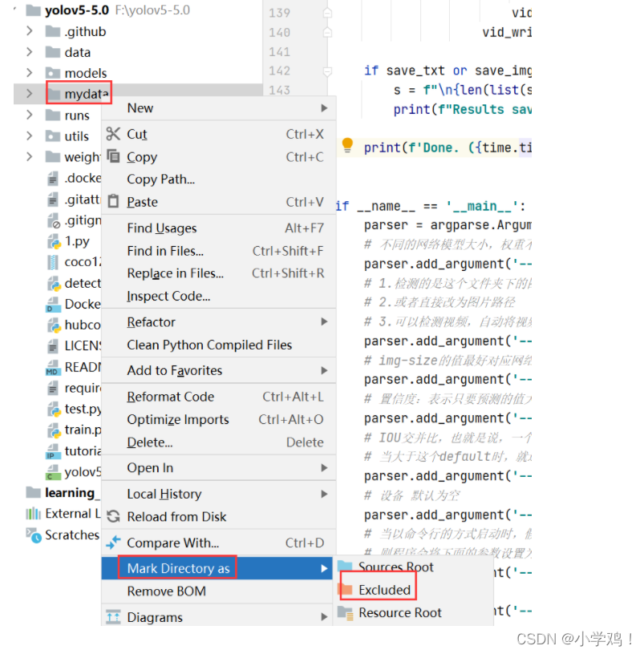Viewport: 644px width, 654px height.
Task: Expand the runs folder
Action: point(30,115)
